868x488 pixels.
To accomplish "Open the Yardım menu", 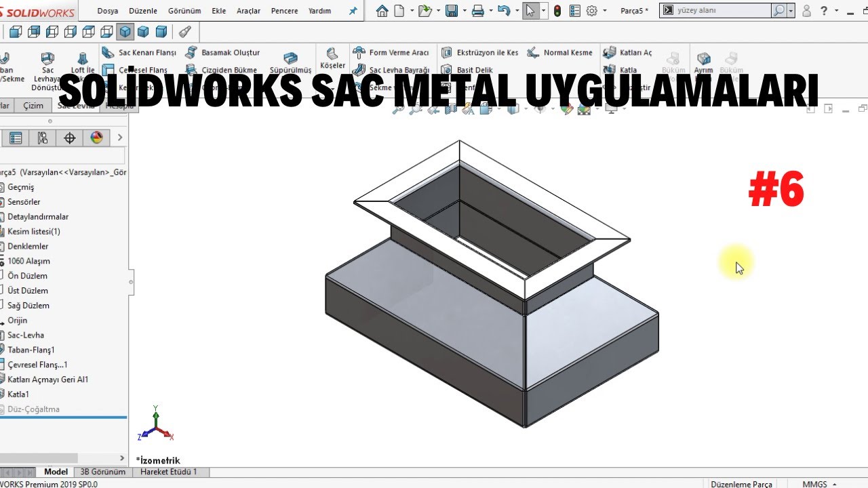I will click(x=319, y=11).
